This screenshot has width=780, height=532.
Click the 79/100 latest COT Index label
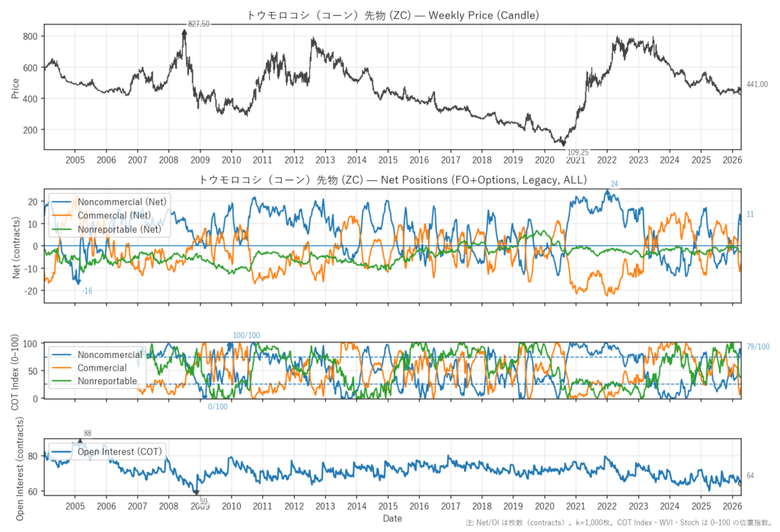coord(758,347)
